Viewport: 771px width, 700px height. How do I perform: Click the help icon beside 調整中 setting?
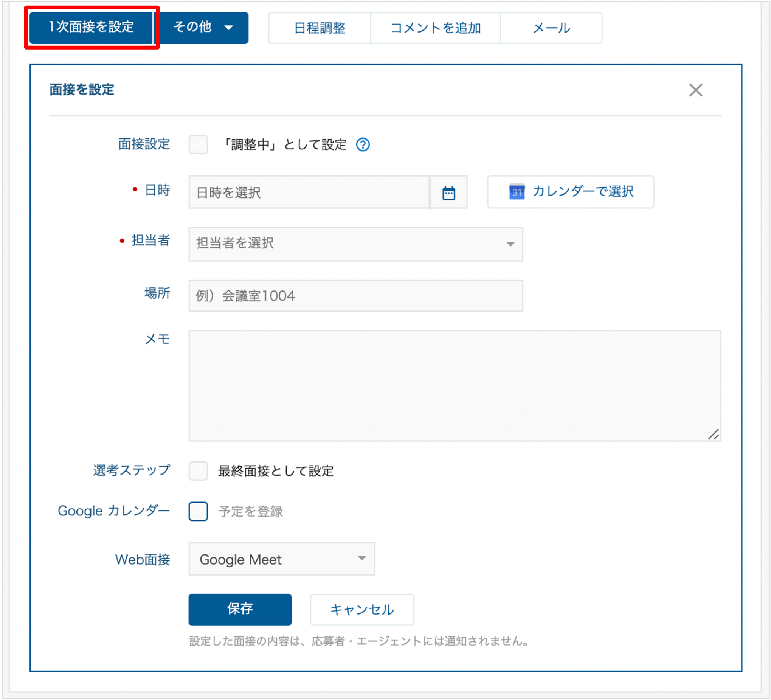point(363,144)
